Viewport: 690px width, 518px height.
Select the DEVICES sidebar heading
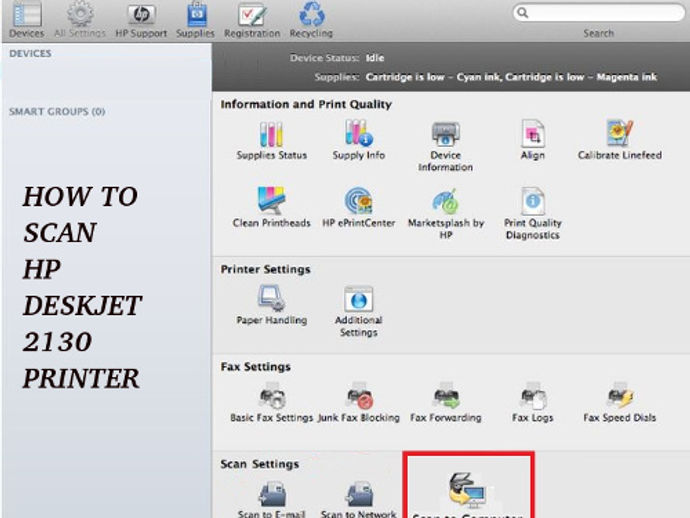coord(30,53)
